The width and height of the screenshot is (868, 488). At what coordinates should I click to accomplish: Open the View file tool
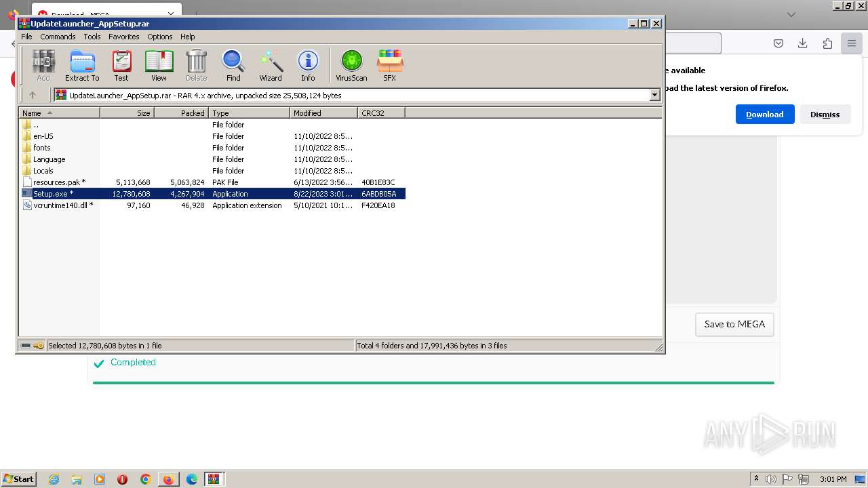point(159,66)
